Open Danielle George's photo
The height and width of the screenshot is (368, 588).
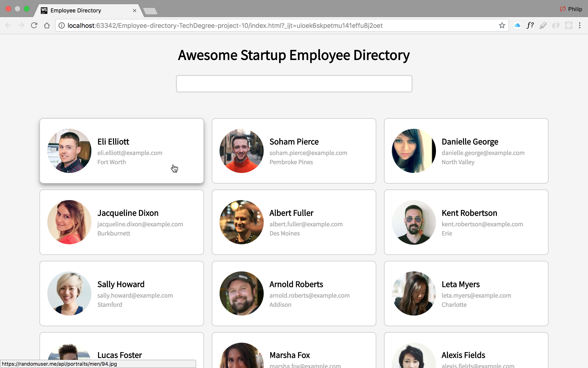coord(414,151)
